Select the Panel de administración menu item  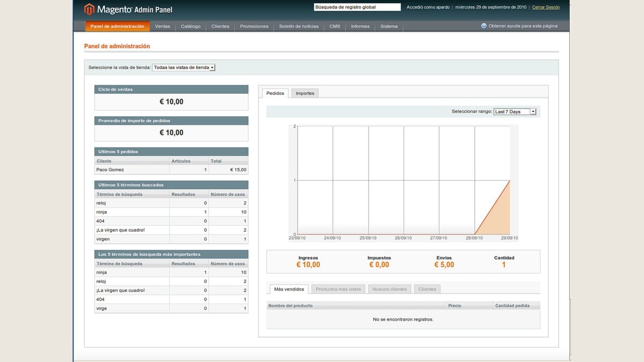click(x=117, y=26)
